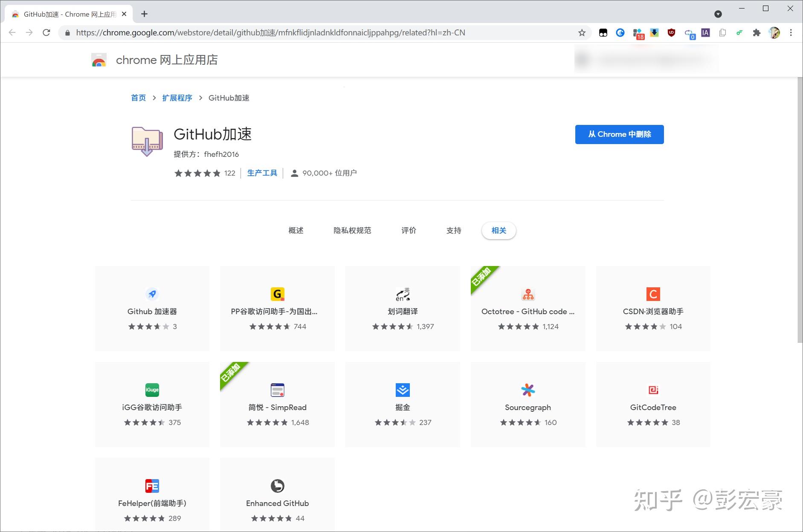The width and height of the screenshot is (803, 532).
Task: Open the Chrome three-dot menu
Action: pyautogui.click(x=791, y=33)
